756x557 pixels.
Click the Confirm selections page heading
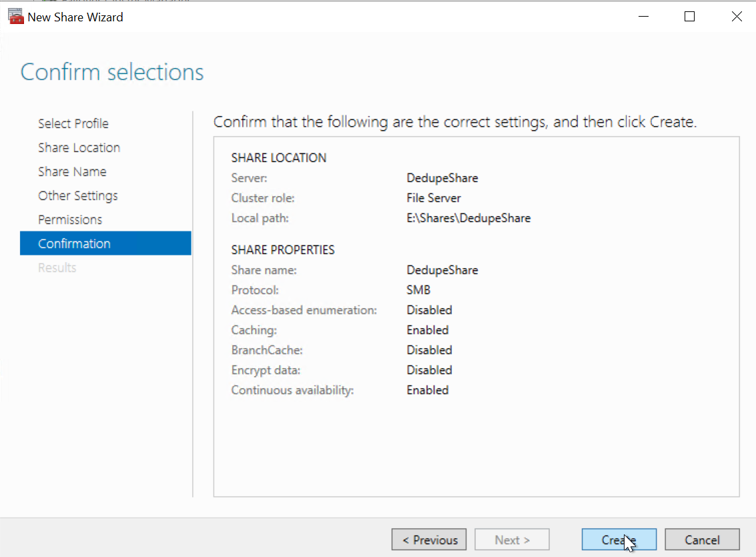click(x=112, y=72)
